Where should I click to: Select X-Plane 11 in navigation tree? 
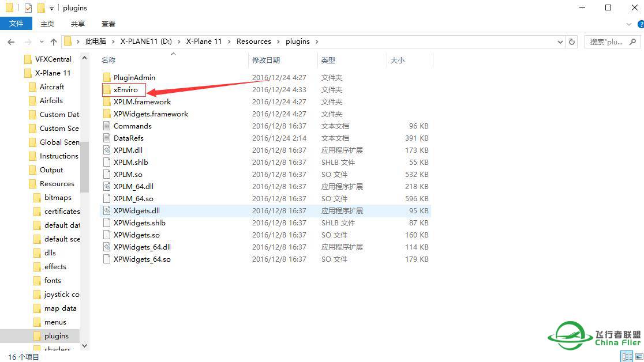[x=53, y=73]
